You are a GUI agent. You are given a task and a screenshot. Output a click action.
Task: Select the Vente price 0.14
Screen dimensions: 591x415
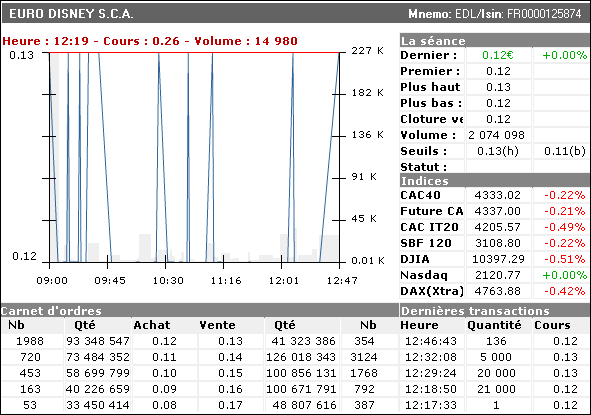pyautogui.click(x=230, y=357)
